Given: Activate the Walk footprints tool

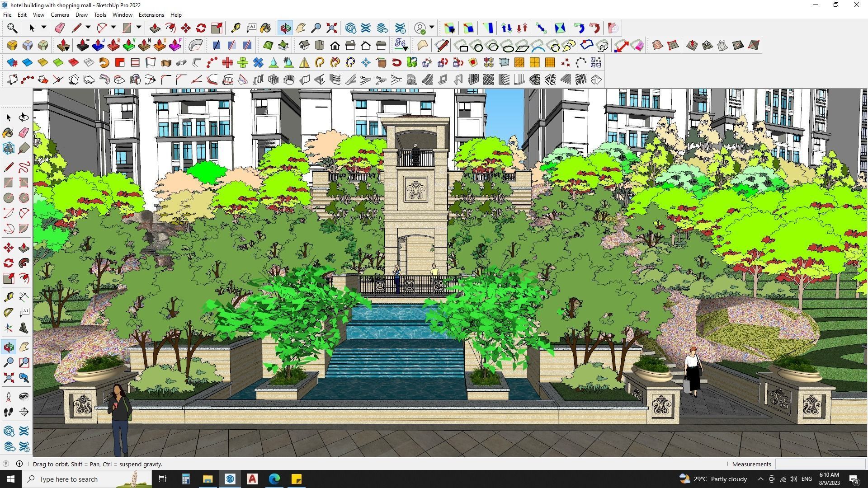Looking at the screenshot, I should (9, 412).
